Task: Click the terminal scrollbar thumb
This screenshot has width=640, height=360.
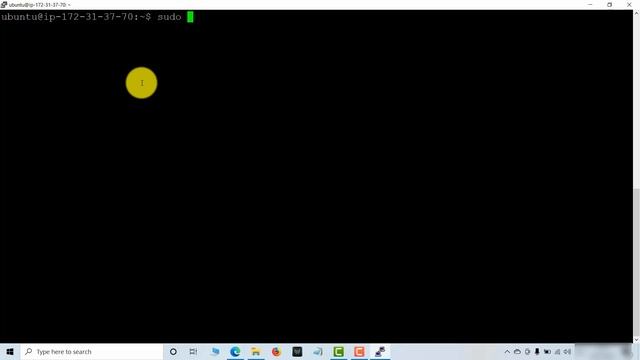Action: (x=636, y=261)
